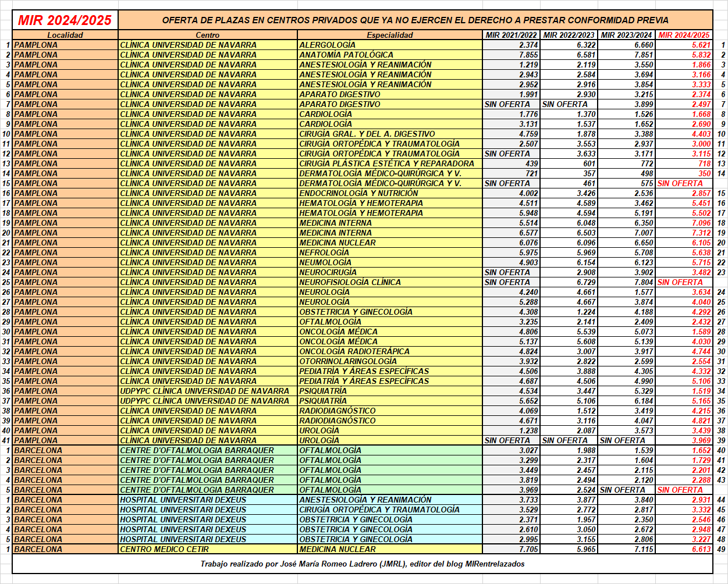728x584 pixels.
Task: Click the Especialidad column header
Action: tap(390, 35)
